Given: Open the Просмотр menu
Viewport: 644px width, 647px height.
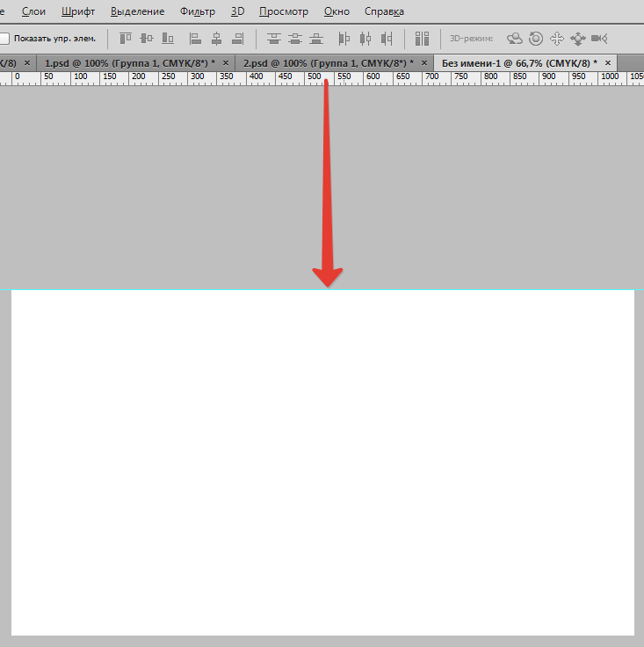Looking at the screenshot, I should 284,11.
